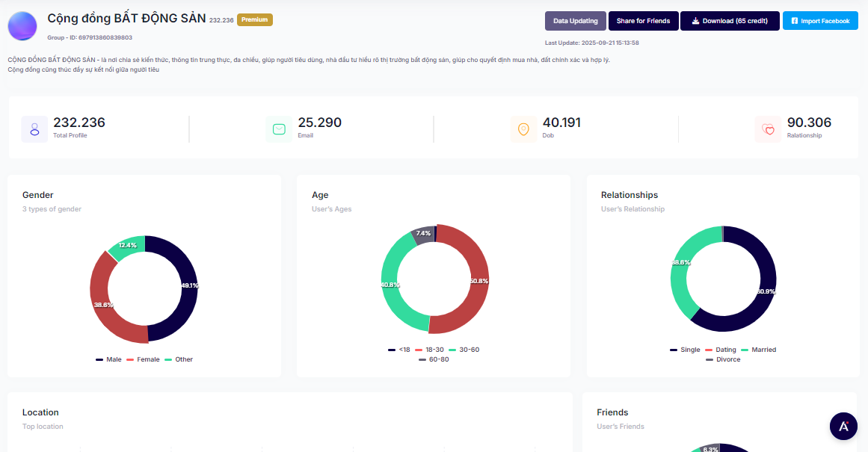Open the floating assistant icon at bottom right
Image resolution: width=868 pixels, height=452 pixels.
pyautogui.click(x=843, y=426)
